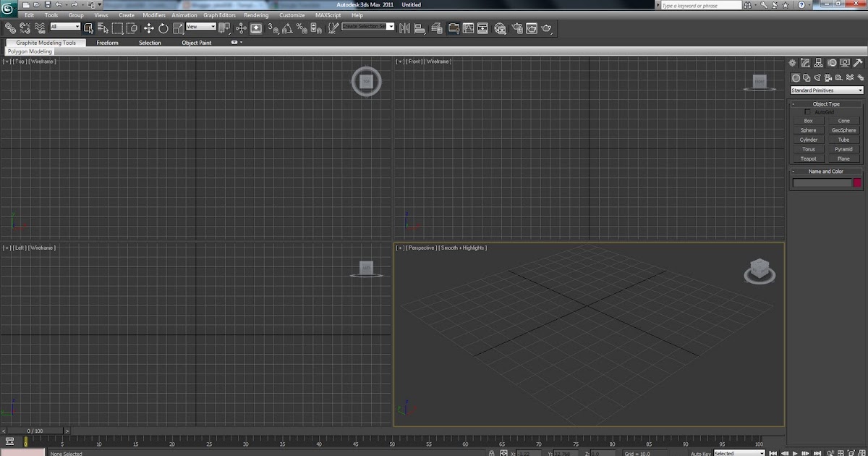Switch to Lights category icon
This screenshot has width=868, height=456.
(817, 77)
